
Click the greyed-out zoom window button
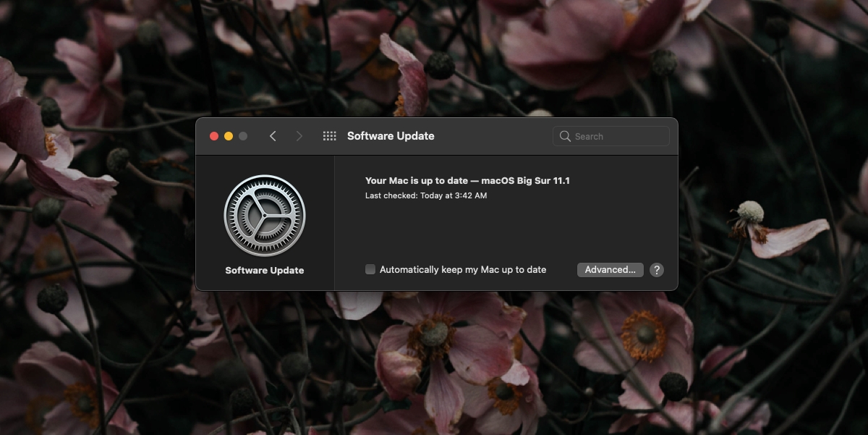tap(243, 136)
